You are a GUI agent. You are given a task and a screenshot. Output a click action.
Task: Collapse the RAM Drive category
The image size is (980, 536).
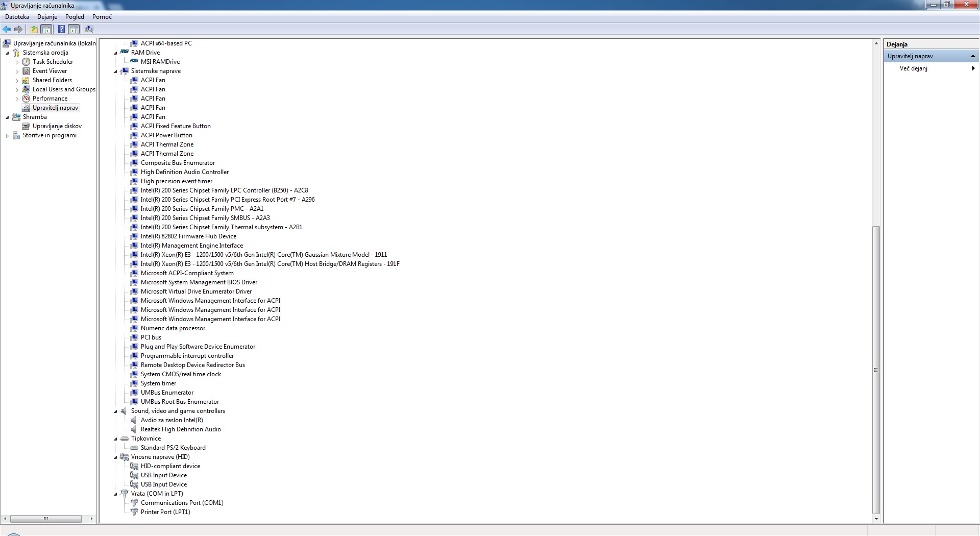(x=115, y=53)
